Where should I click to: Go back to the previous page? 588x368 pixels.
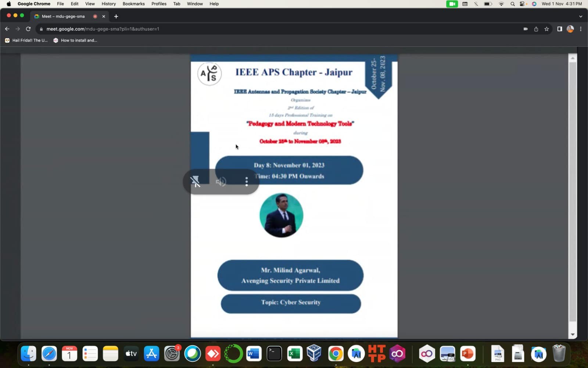pyautogui.click(x=7, y=29)
